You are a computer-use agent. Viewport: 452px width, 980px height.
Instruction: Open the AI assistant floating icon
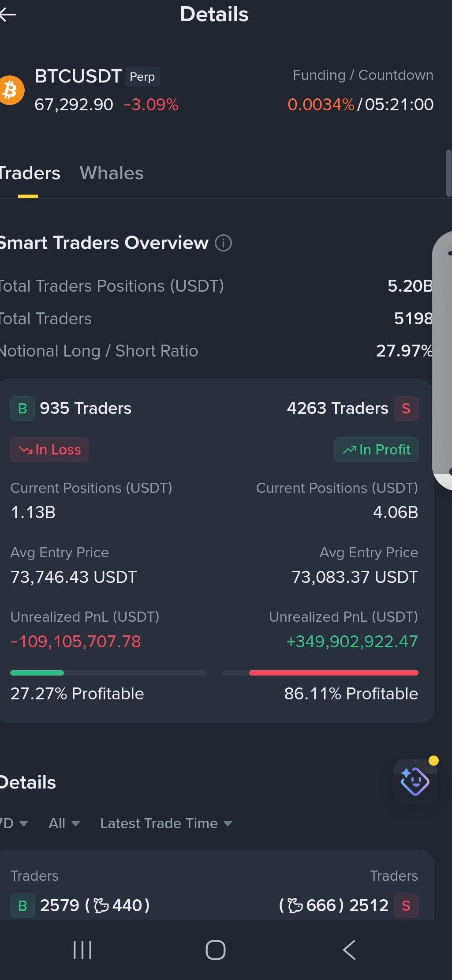pos(415,781)
